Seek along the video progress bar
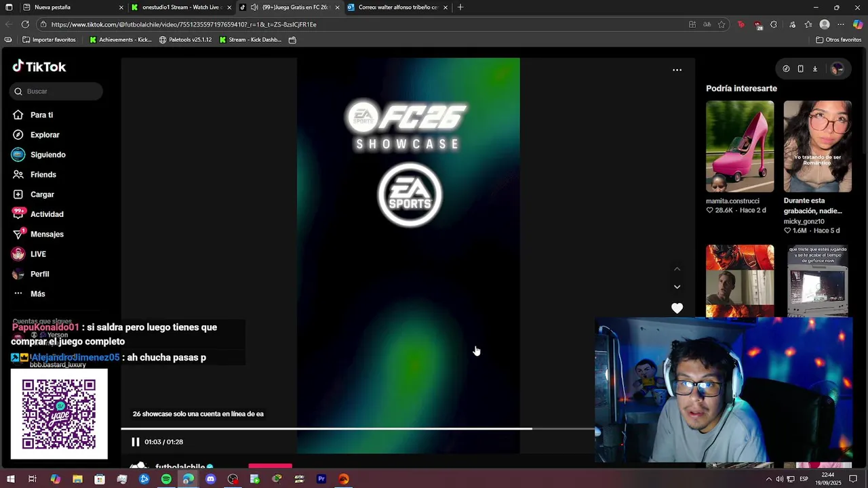Viewport: 868px width, 488px height. click(x=357, y=428)
